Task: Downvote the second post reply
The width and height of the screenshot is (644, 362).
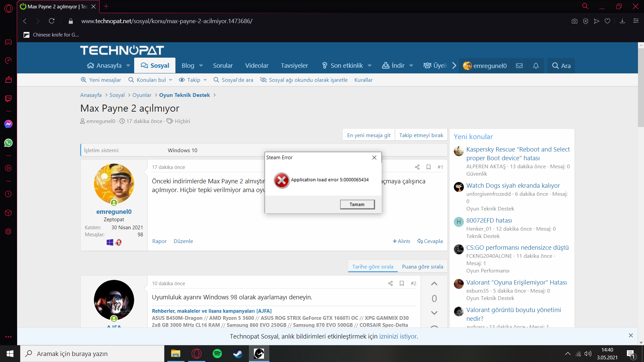Action: (434, 313)
